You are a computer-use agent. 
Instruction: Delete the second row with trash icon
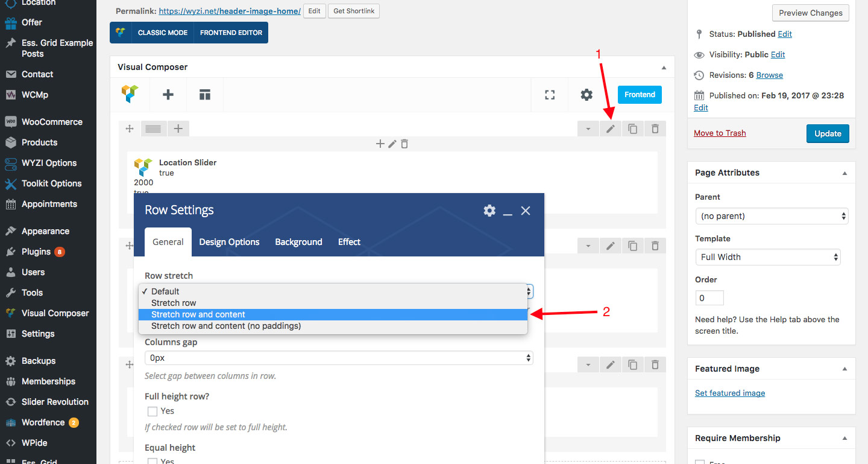point(655,246)
